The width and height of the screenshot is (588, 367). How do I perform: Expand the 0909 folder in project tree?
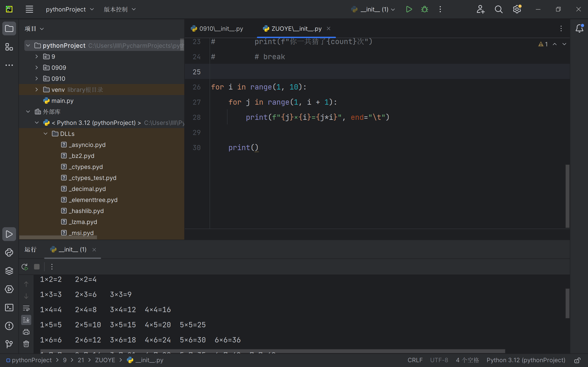(37, 67)
